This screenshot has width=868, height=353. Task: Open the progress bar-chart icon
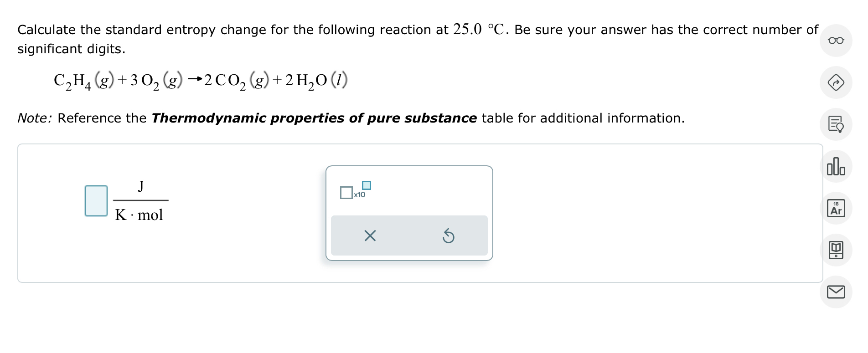pyautogui.click(x=837, y=167)
